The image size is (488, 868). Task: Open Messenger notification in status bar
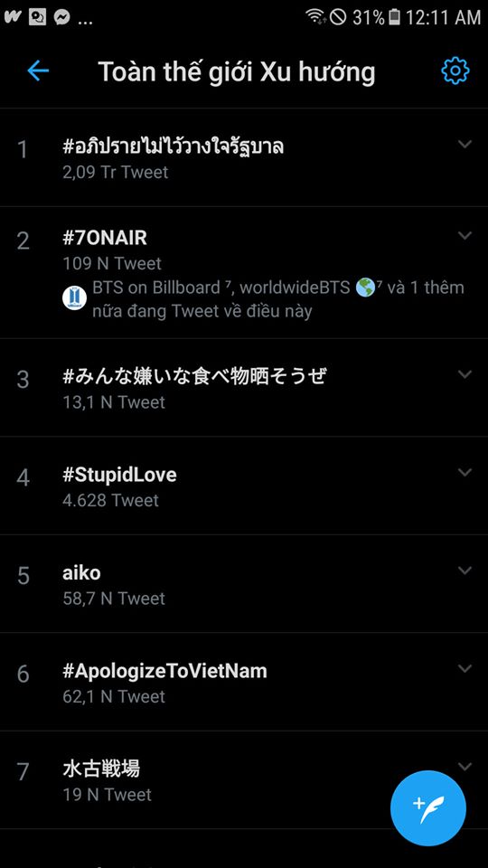(62, 18)
